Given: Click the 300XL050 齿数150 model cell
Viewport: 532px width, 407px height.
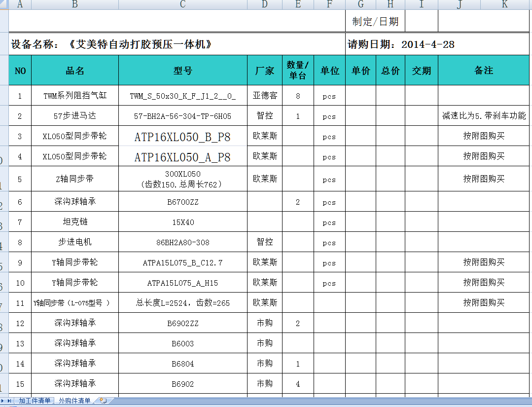Looking at the screenshot, I should click(x=183, y=179).
